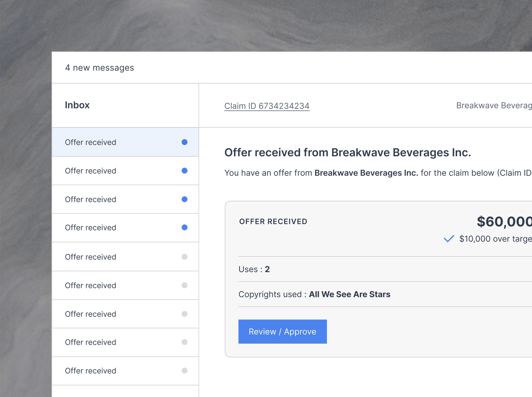
Task: Click the blue unread dot on second message
Action: (x=184, y=171)
